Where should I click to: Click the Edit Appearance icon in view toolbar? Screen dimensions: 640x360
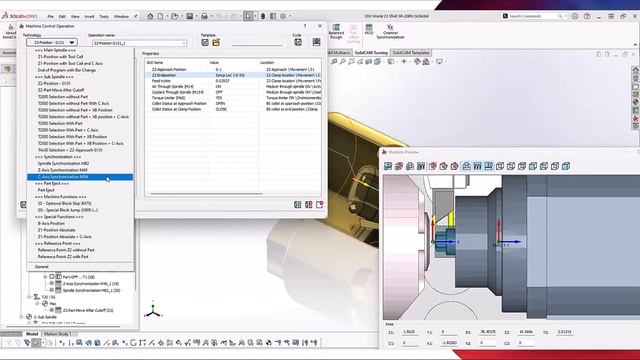click(417, 62)
